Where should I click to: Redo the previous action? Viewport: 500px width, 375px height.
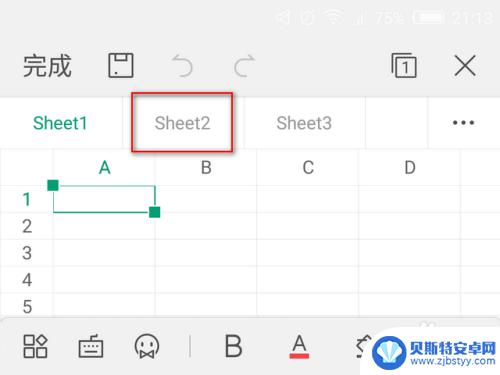(x=244, y=66)
